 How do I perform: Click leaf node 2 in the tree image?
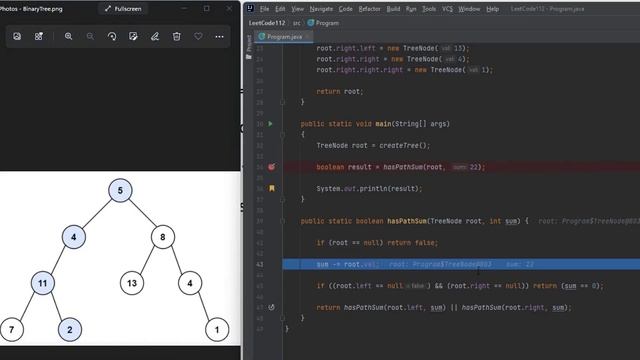click(x=70, y=330)
